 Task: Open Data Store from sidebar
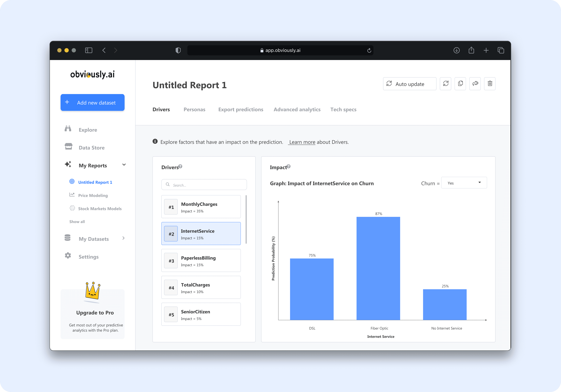[91, 148]
